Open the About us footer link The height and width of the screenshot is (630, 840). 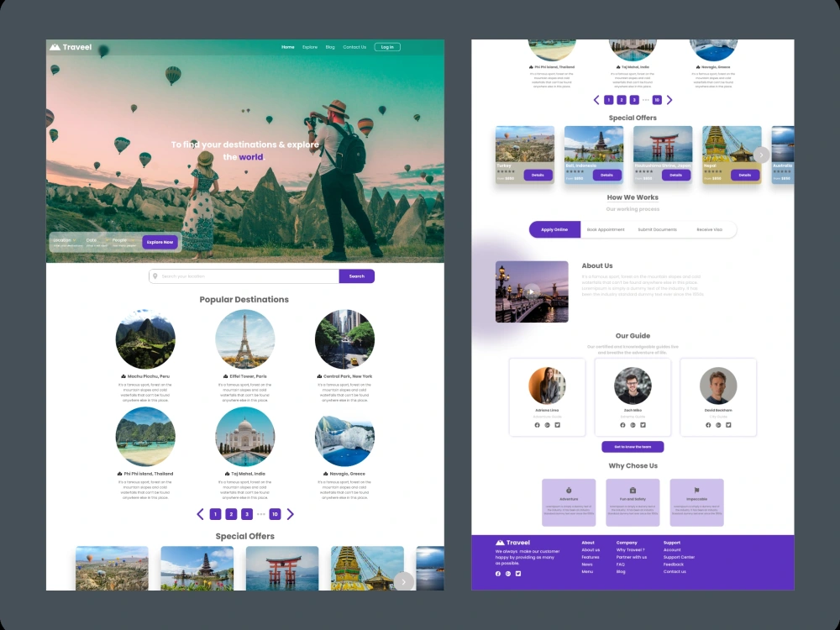coord(591,549)
